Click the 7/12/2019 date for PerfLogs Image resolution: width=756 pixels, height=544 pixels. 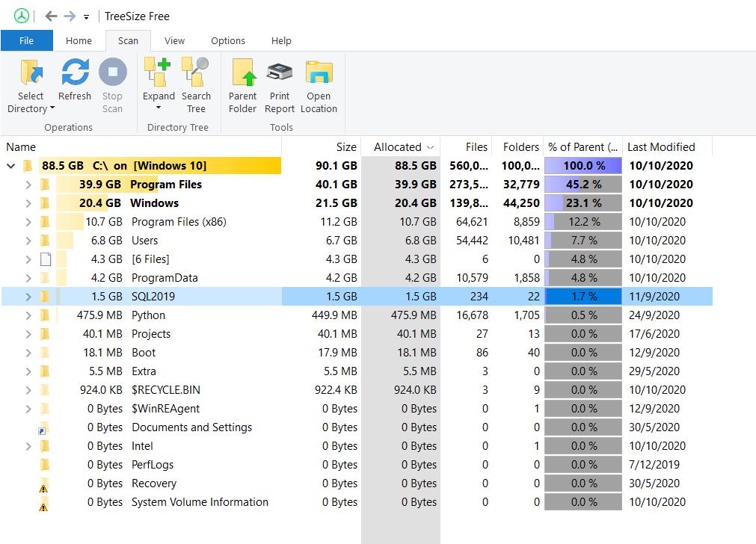(654, 465)
